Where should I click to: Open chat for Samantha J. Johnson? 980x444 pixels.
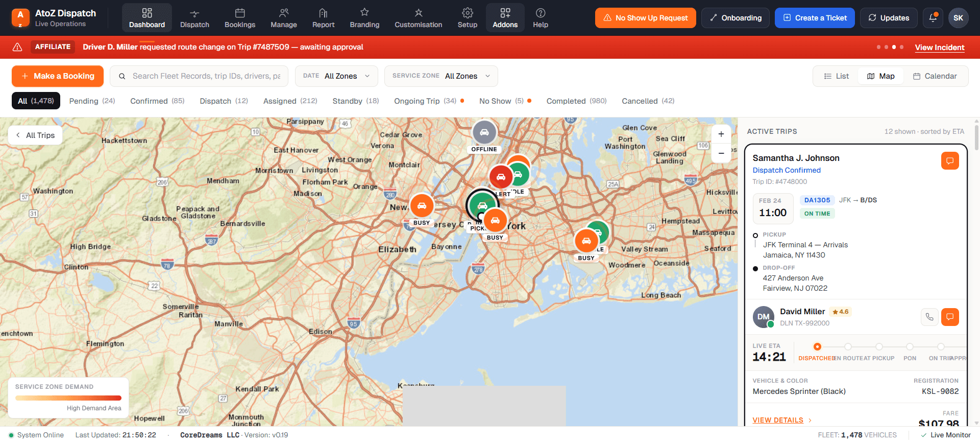(x=950, y=161)
